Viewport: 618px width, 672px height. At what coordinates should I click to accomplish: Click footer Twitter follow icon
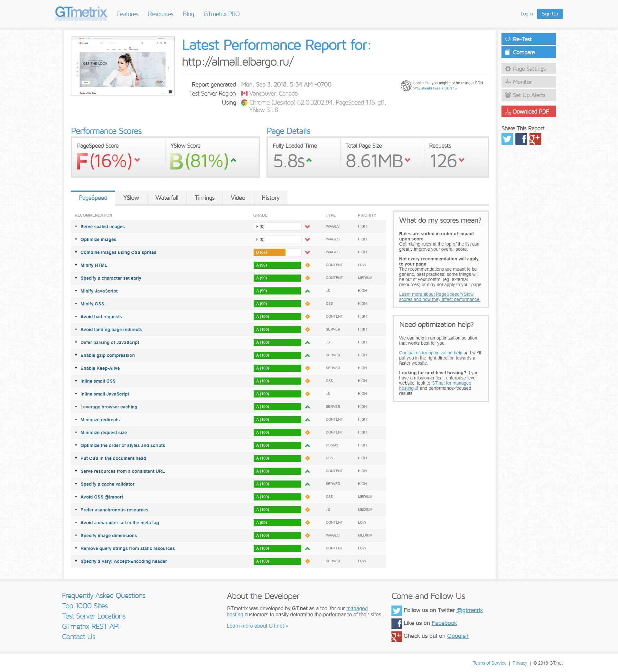click(396, 611)
